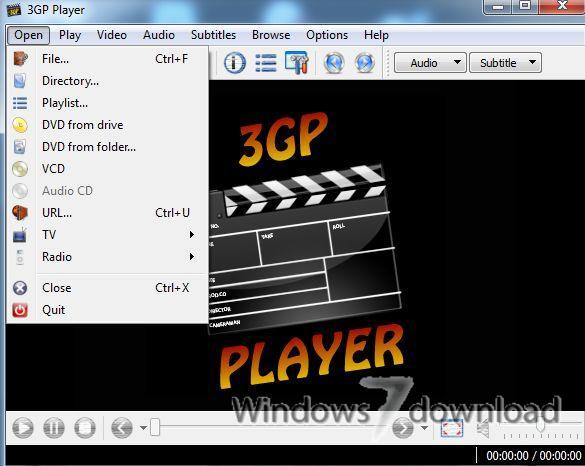Click the Radio device icon
This screenshot has height=466, width=585.
(x=20, y=257)
